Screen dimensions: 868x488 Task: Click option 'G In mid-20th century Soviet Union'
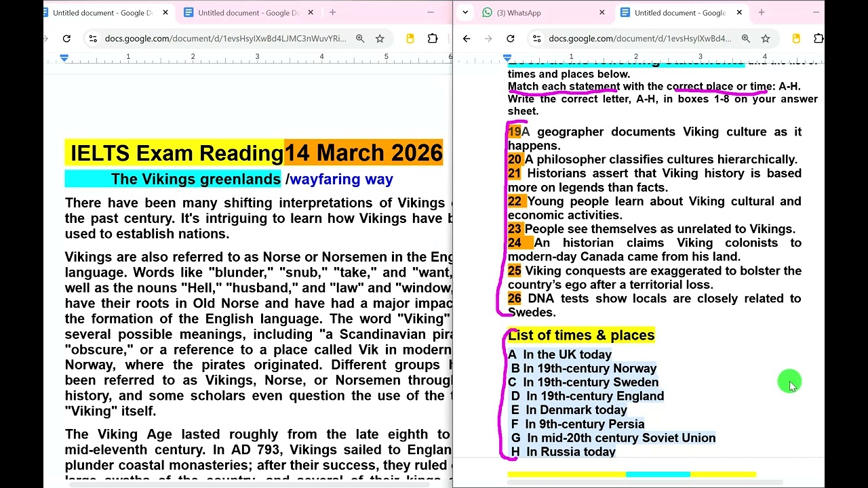click(613, 438)
